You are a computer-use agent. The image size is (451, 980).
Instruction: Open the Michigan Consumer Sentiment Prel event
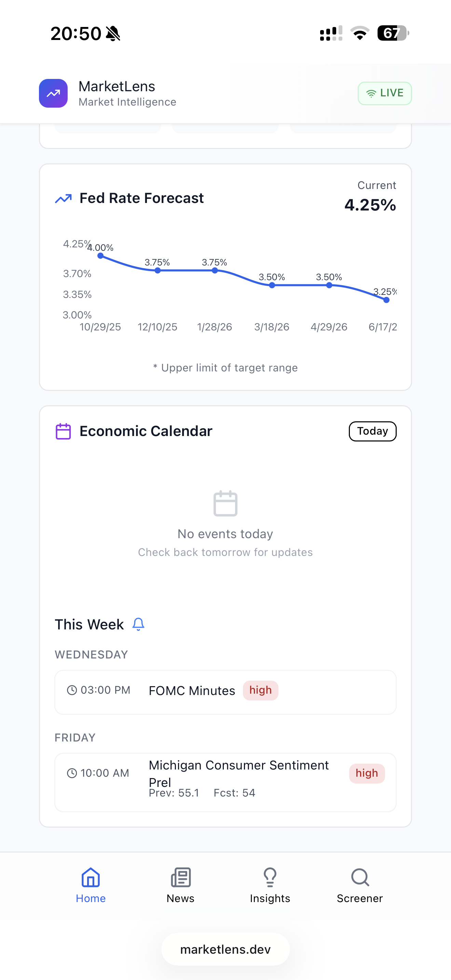[225, 782]
